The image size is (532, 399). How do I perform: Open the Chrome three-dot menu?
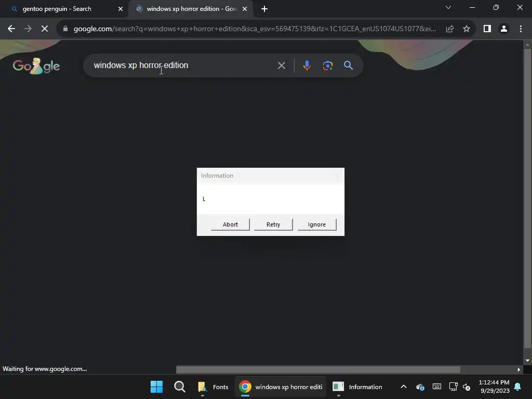[521, 29]
